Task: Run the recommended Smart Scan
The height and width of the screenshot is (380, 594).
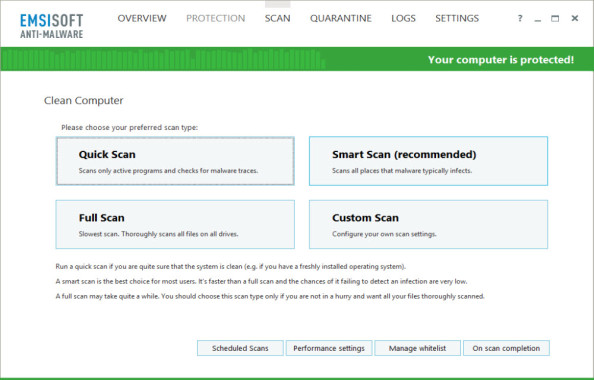Action: point(428,161)
